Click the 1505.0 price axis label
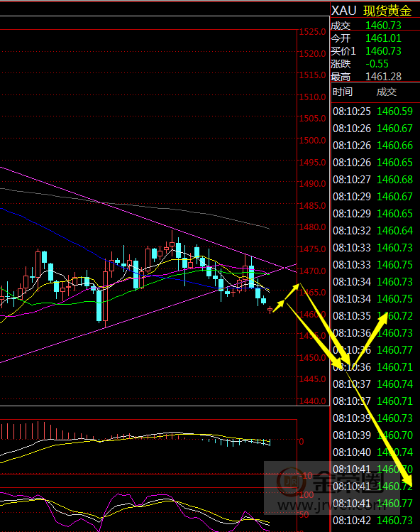The height and width of the screenshot is (532, 420). [312, 119]
